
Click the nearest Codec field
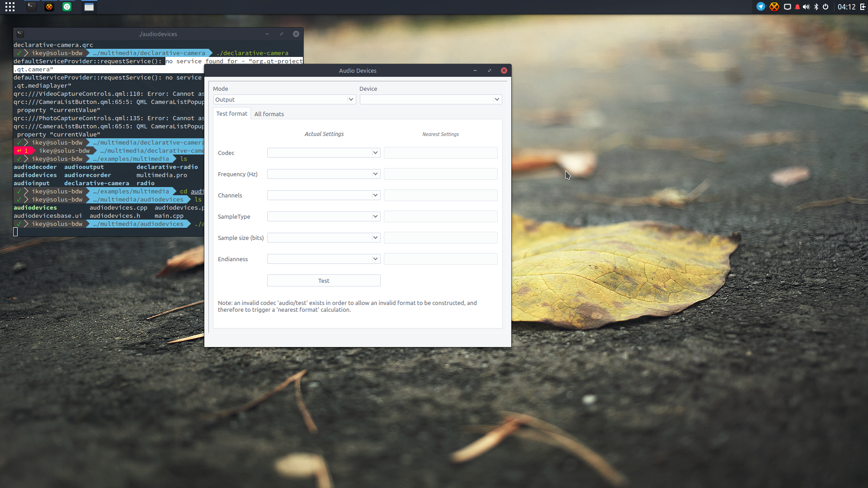441,153
